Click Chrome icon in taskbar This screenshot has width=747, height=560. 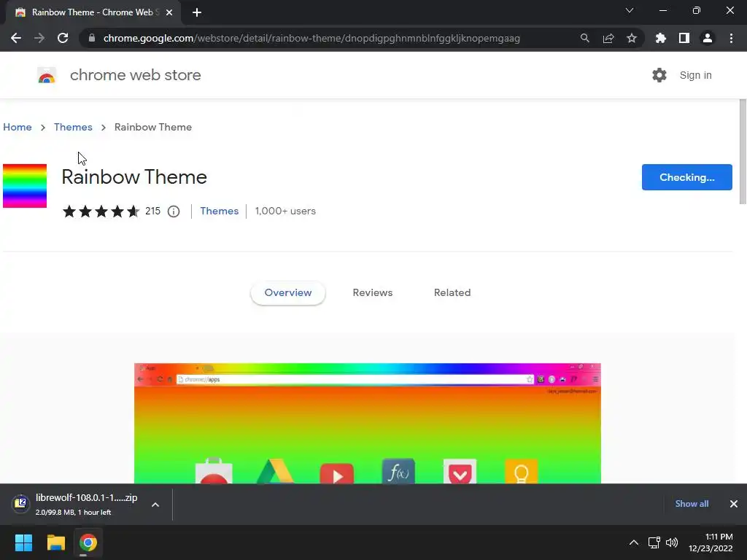coord(88,542)
